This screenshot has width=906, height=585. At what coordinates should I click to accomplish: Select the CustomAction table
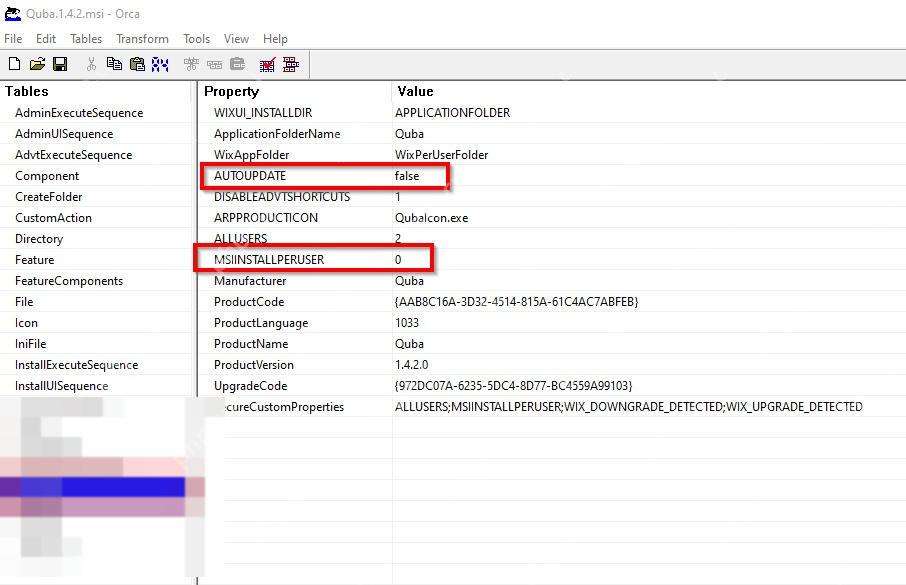(53, 218)
